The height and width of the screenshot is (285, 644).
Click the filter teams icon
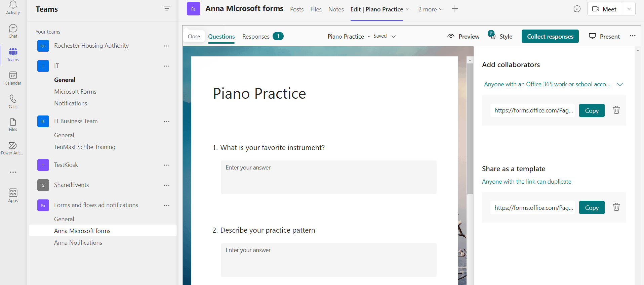point(167,9)
